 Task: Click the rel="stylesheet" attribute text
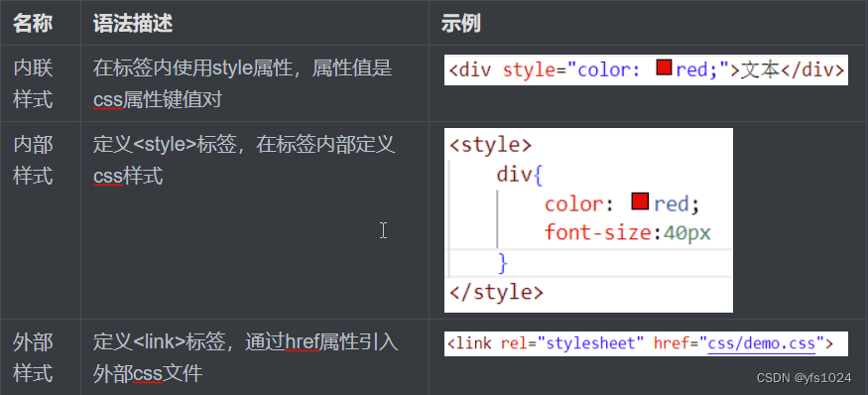[x=571, y=343]
